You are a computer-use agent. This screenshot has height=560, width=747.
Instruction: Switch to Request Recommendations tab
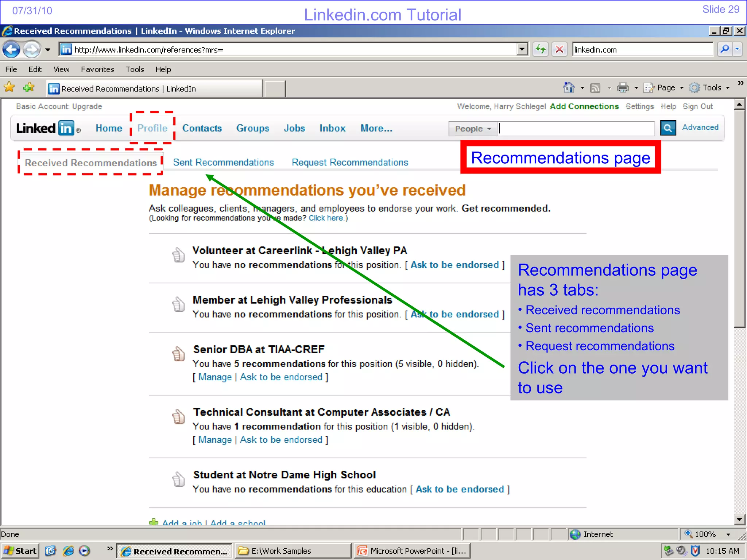point(350,162)
